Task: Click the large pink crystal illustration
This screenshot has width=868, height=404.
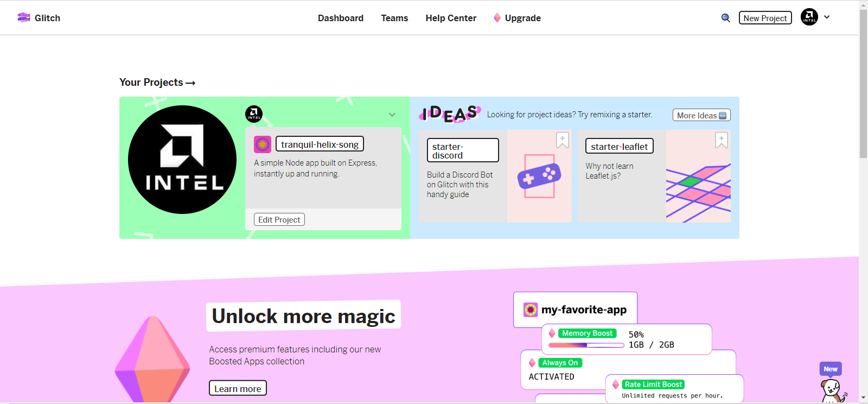Action: [152, 359]
